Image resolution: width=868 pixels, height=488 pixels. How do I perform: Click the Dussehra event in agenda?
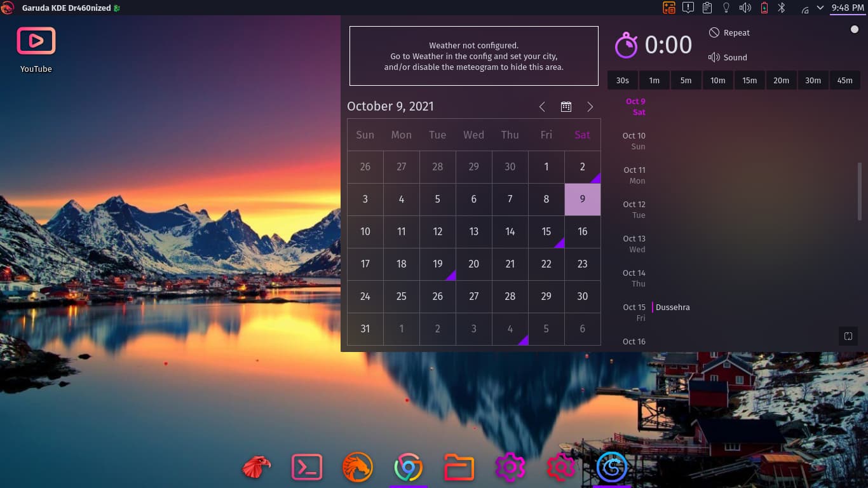(672, 308)
